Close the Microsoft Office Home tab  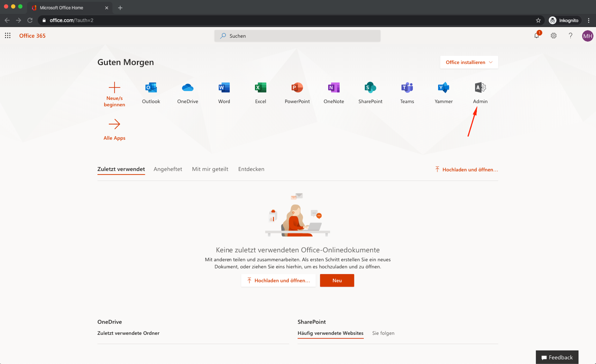(107, 8)
